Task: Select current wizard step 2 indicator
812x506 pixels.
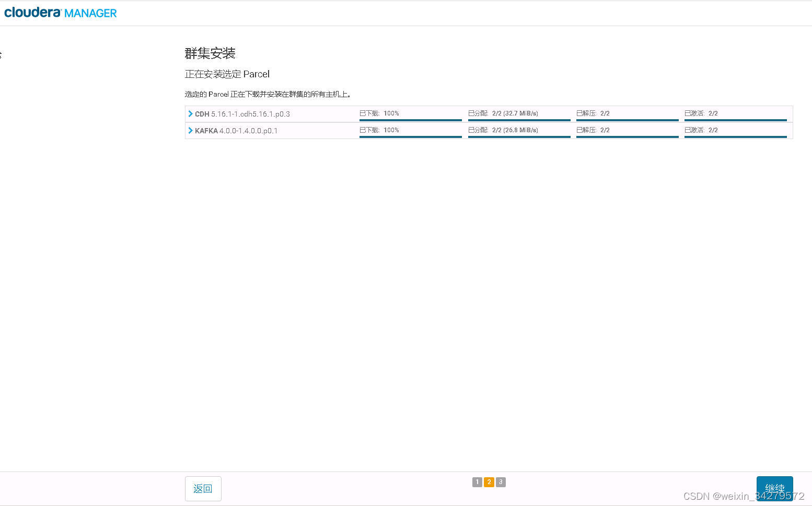Action: 489,482
